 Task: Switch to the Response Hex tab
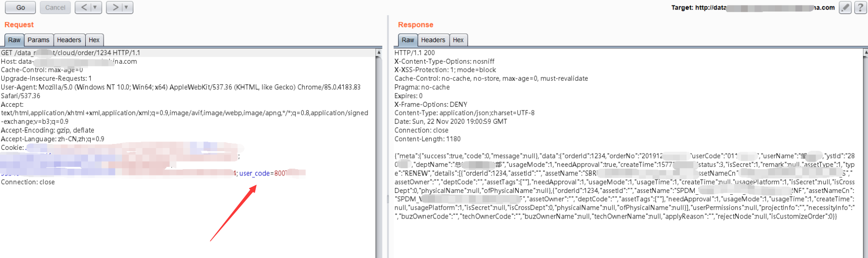[458, 40]
